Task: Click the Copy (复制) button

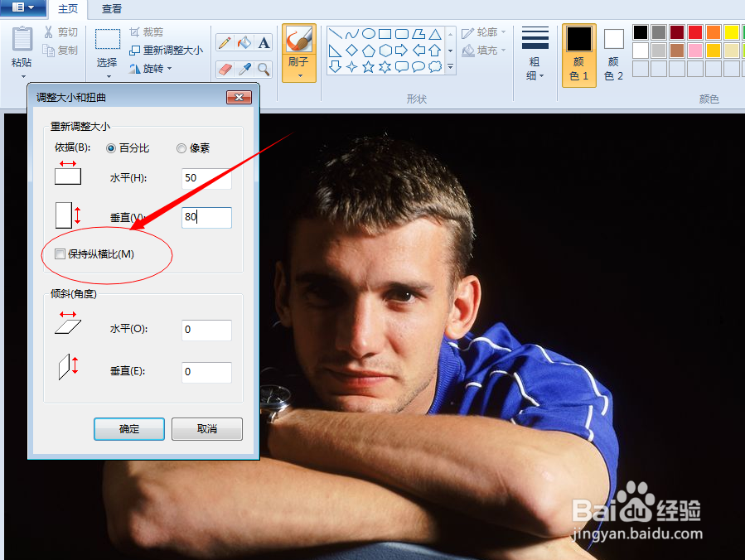Action: (60, 50)
